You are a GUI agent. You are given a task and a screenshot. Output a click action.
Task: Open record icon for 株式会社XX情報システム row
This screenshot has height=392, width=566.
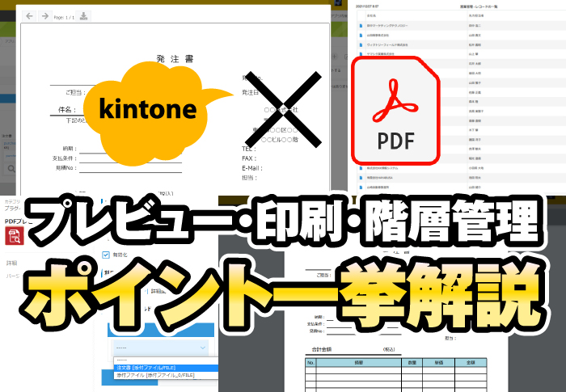coord(361,168)
